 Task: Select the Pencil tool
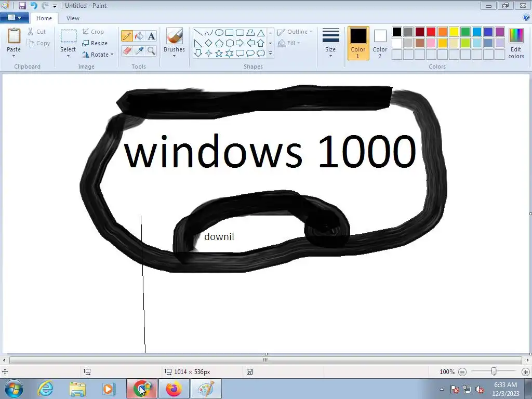coord(127,36)
